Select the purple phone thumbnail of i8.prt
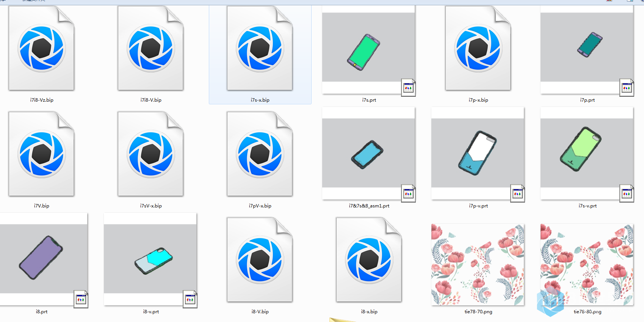644x322 pixels. click(x=44, y=259)
